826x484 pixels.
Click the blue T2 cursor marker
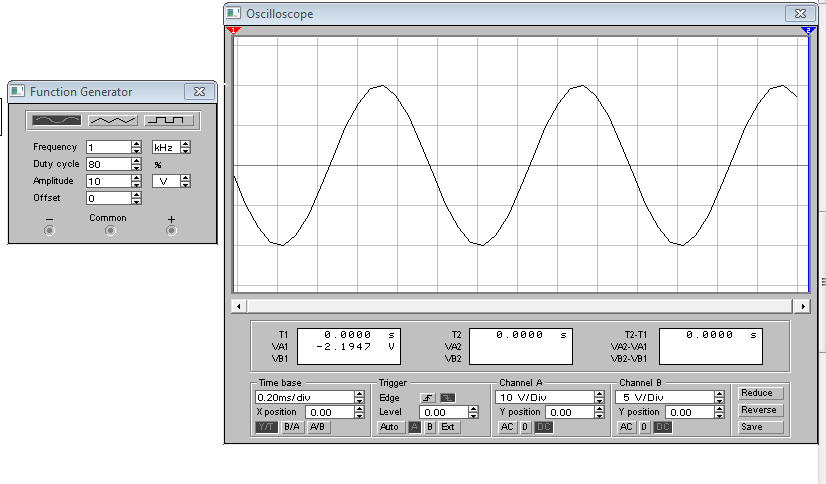809,31
